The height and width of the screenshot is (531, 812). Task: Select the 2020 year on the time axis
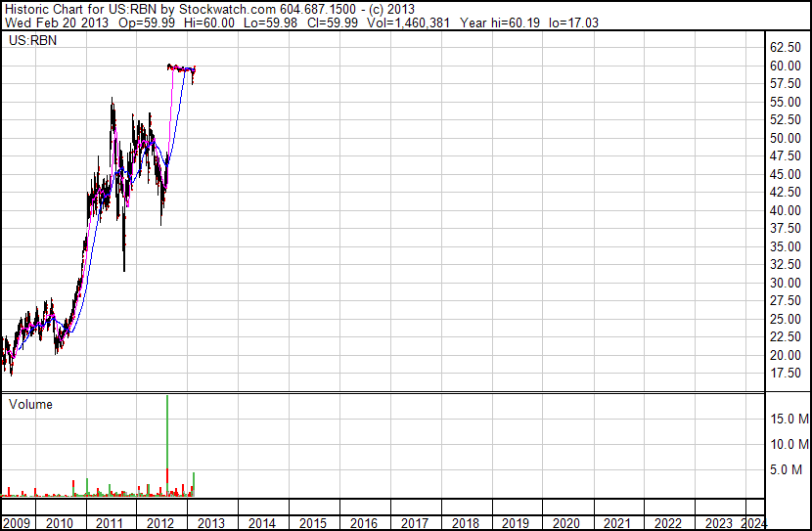point(566,523)
